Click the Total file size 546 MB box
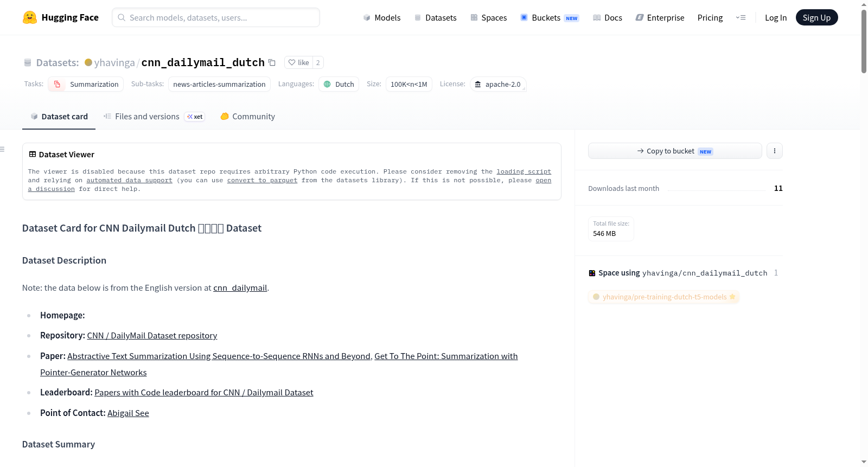Viewport: 868px width, 467px height. tap(611, 229)
